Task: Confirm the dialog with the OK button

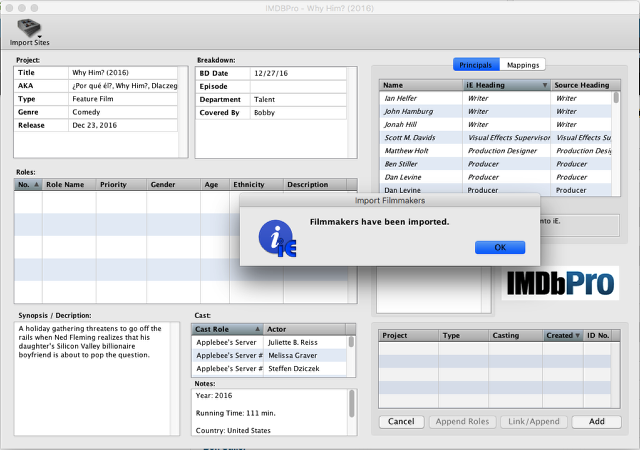Action: (x=500, y=247)
